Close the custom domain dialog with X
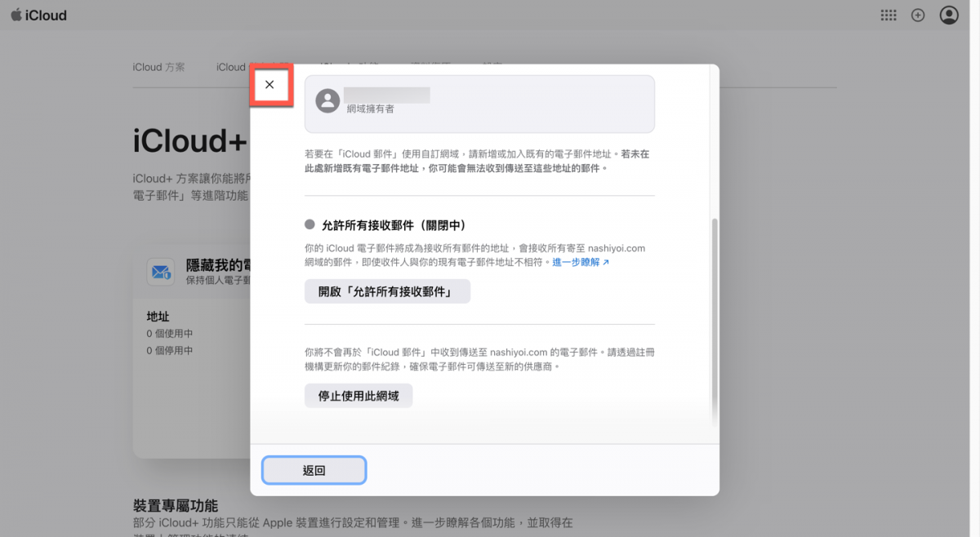Viewport: 980px width, 537px height. 269,84
